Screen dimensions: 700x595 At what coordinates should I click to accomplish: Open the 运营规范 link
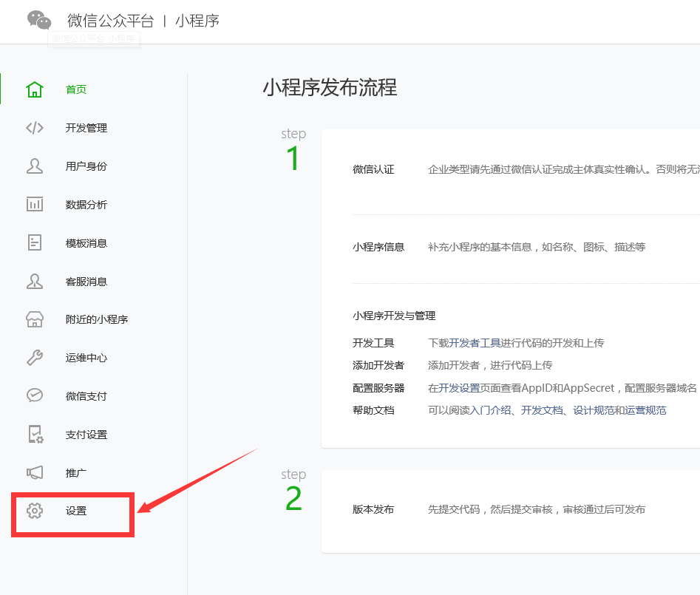645,410
